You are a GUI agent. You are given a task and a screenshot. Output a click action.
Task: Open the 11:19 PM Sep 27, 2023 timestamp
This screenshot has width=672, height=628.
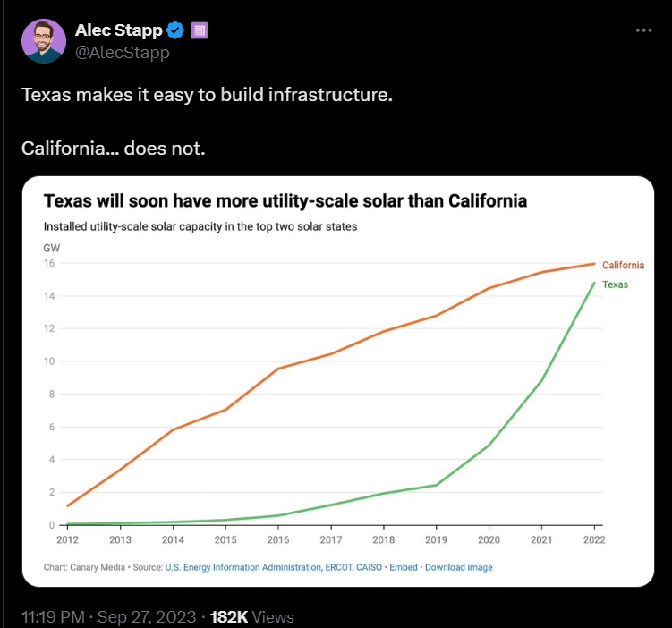click(108, 617)
